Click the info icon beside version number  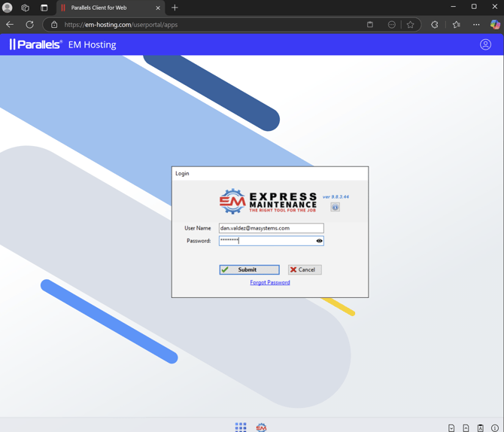(x=335, y=207)
